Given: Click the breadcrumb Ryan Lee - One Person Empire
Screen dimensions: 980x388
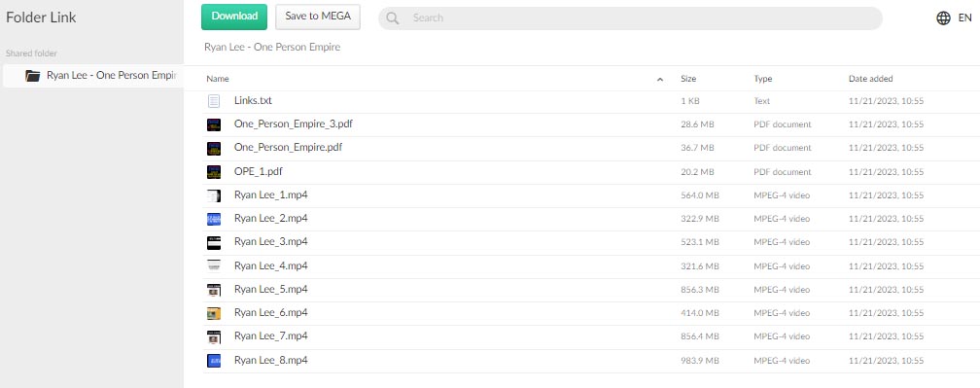Looking at the screenshot, I should [272, 47].
